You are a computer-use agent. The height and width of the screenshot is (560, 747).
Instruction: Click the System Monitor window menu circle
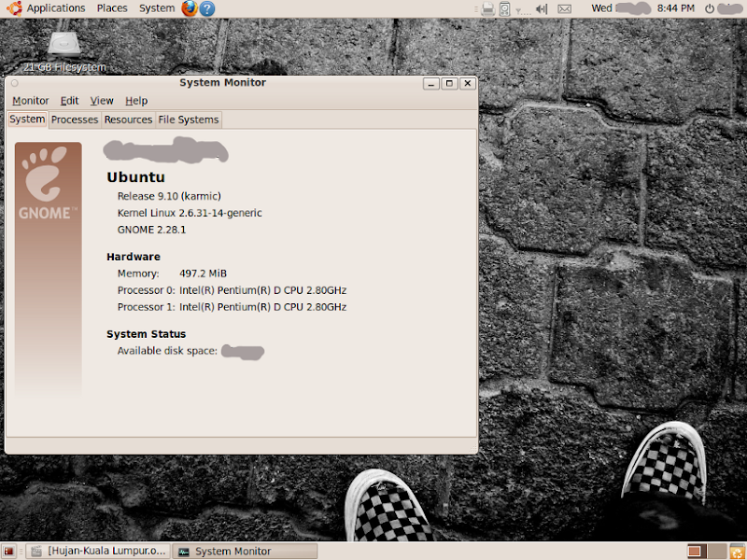15,83
